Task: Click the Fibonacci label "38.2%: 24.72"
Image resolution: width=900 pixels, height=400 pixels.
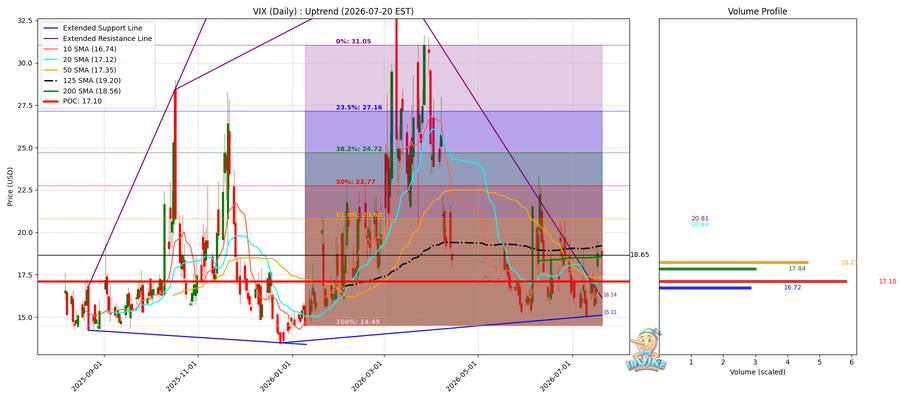Action: tap(359, 149)
